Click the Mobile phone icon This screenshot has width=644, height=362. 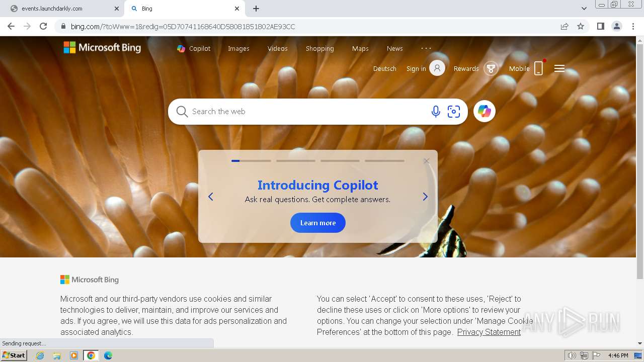[x=539, y=68]
